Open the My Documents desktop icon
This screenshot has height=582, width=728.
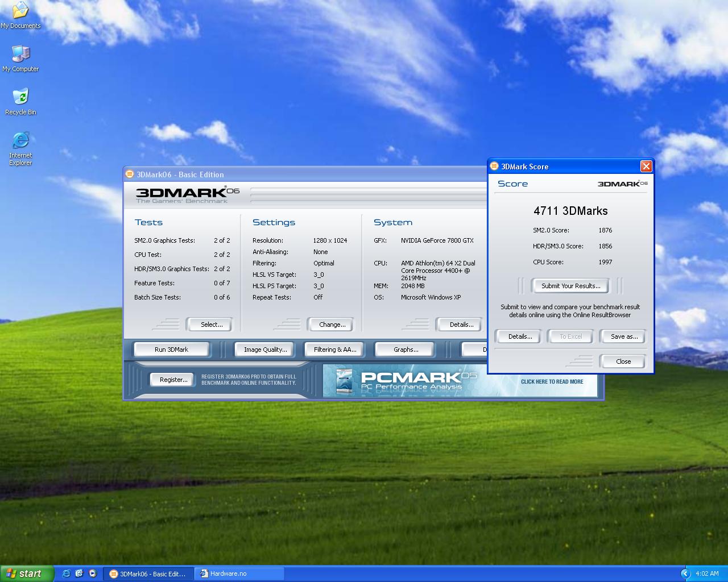(x=20, y=15)
